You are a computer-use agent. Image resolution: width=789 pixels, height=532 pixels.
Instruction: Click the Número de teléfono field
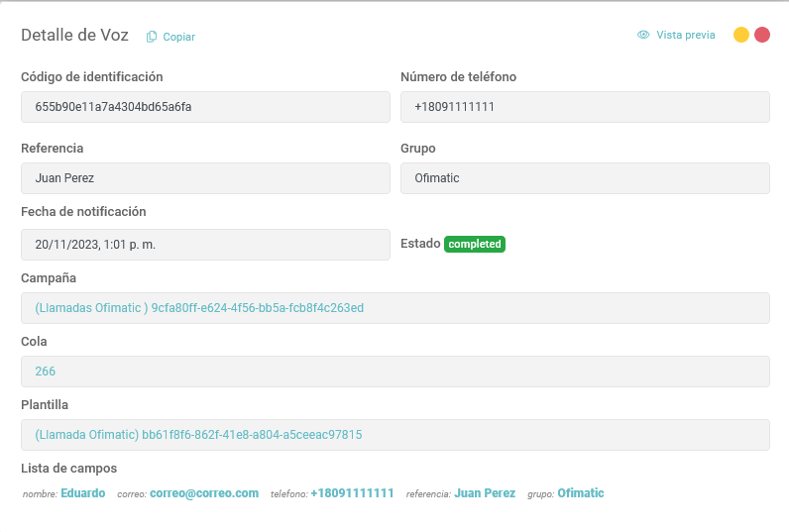585,107
